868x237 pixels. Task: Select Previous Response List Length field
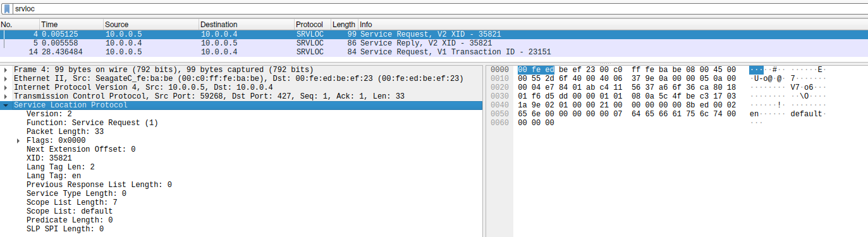click(x=99, y=185)
